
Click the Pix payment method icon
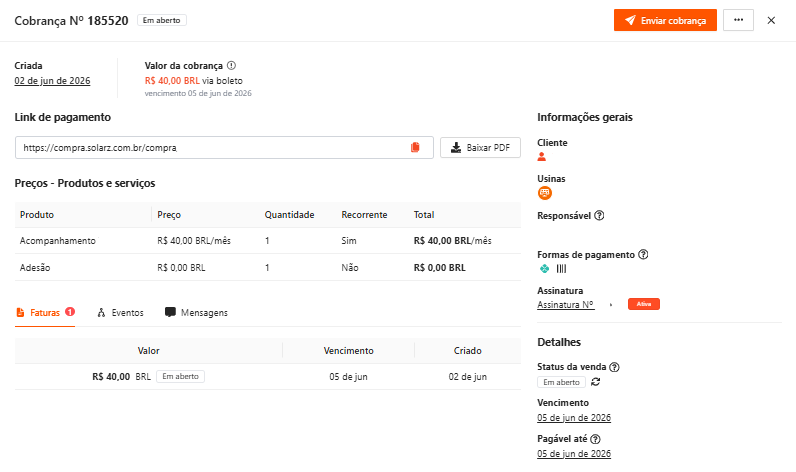(544, 268)
